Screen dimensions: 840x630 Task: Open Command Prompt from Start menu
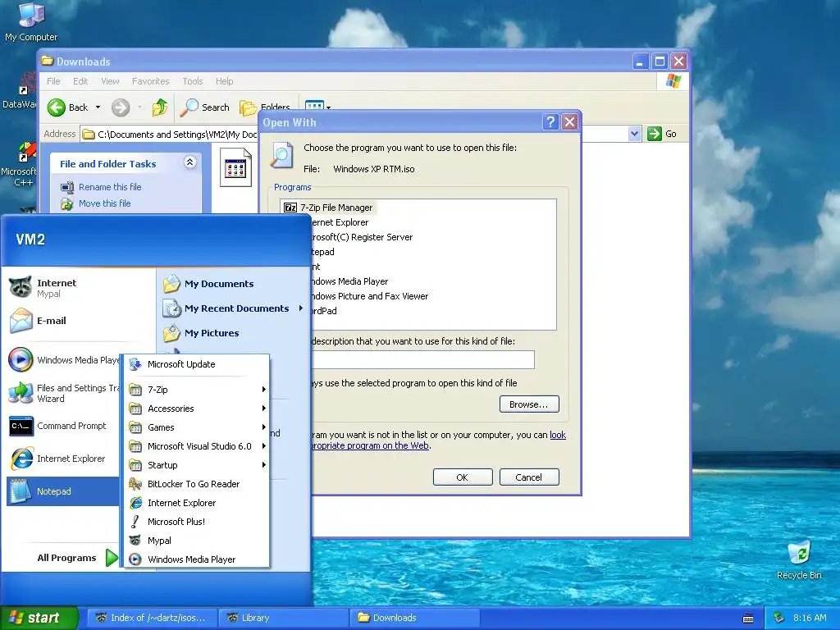63,426
